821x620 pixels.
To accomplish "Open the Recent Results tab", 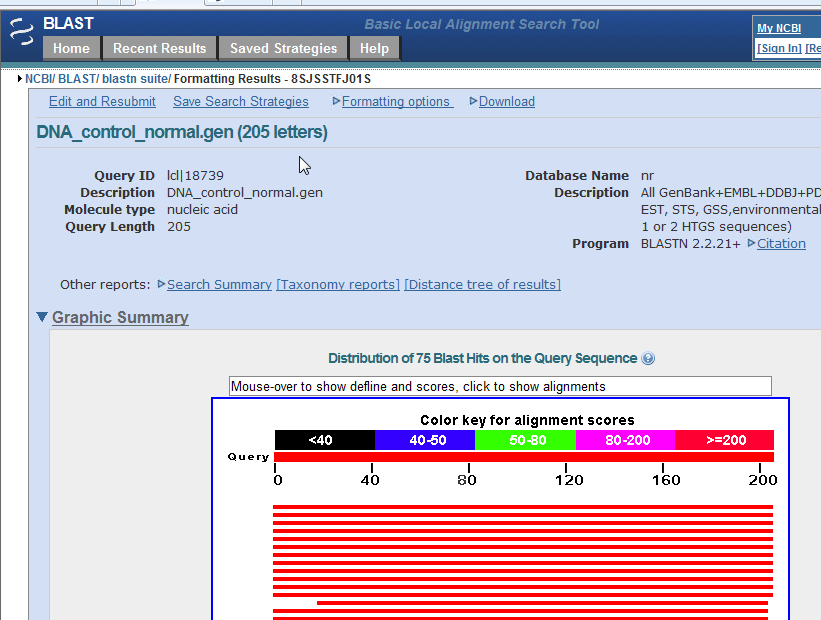I will pyautogui.click(x=160, y=48).
